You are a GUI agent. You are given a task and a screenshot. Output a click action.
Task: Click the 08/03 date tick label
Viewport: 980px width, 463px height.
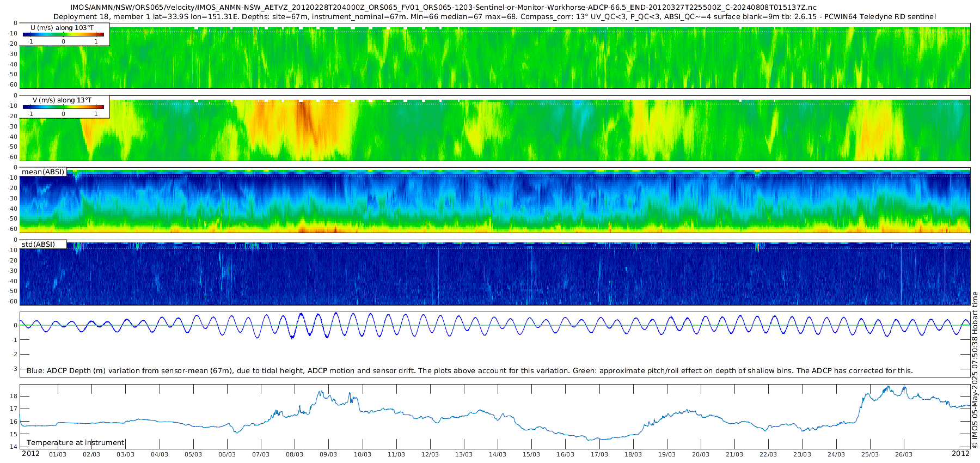pyautogui.click(x=295, y=454)
